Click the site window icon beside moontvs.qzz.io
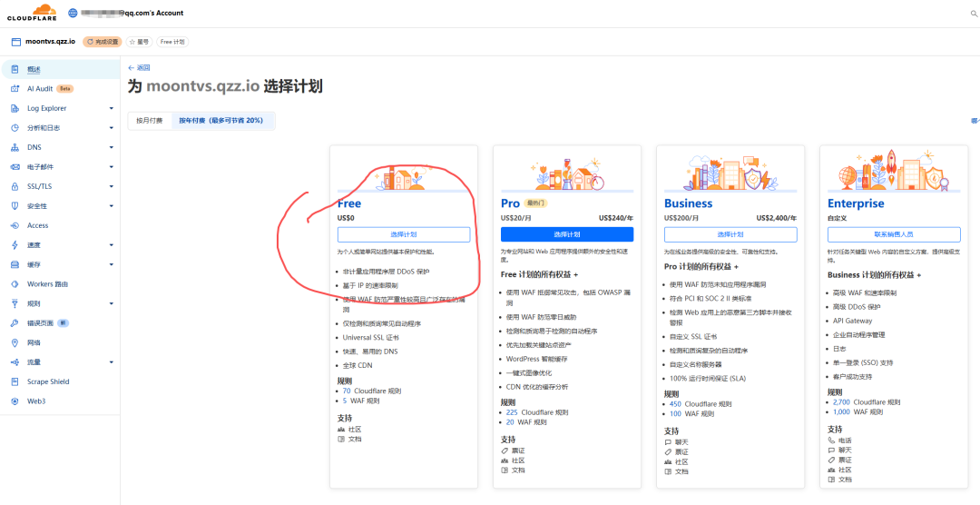Viewport: 980px width, 505px height. [16, 42]
